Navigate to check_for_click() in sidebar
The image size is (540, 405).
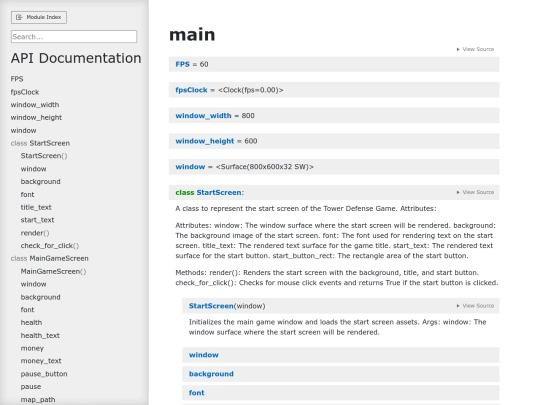[50, 246]
